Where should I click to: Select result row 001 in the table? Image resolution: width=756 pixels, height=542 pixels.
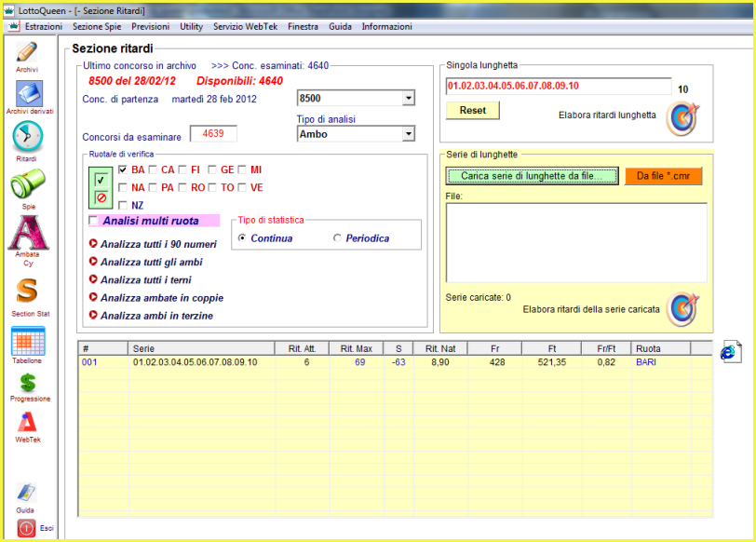[x=395, y=362]
